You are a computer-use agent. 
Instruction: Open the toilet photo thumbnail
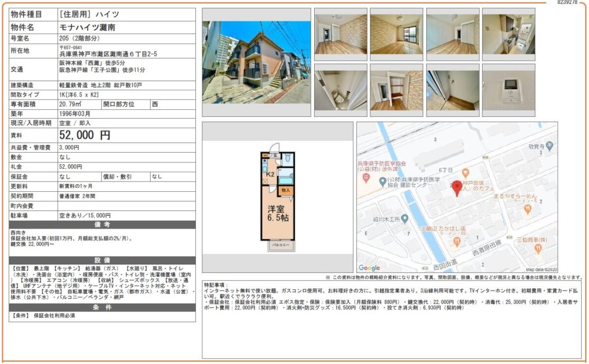(340, 90)
